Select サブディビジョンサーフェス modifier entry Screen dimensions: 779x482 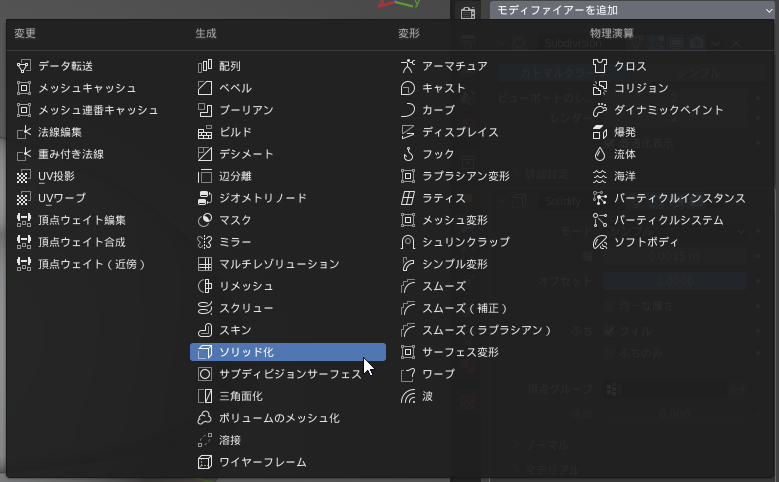290,374
